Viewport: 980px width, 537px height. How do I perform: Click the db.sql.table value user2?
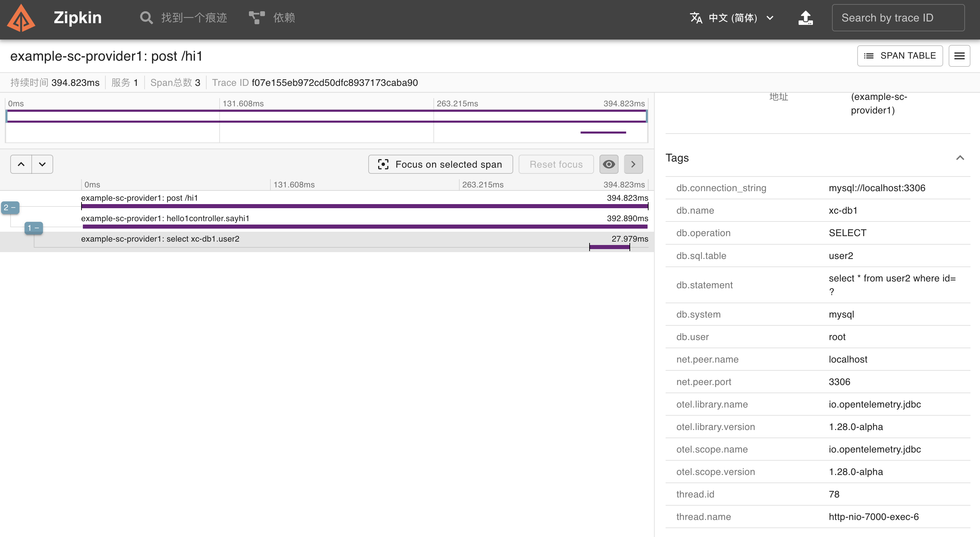[x=841, y=256]
